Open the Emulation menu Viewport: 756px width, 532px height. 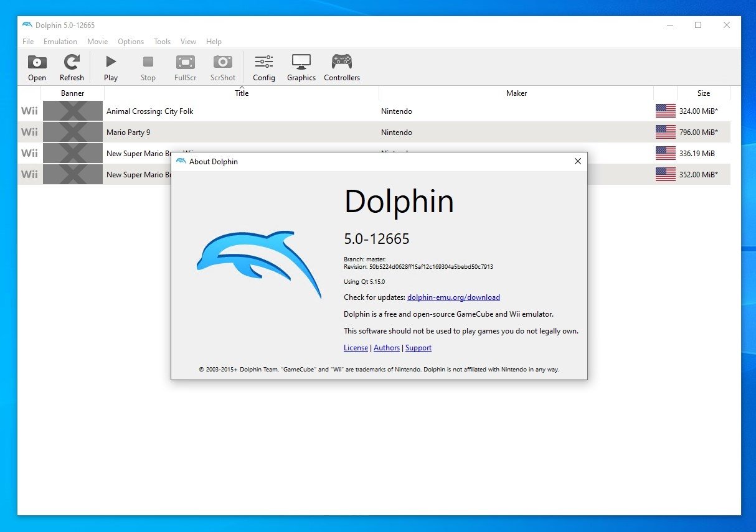pos(60,42)
